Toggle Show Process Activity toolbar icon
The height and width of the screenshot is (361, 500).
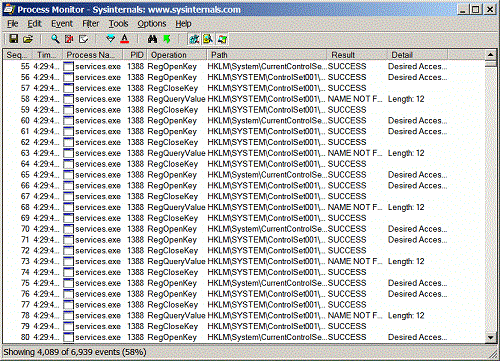point(222,39)
